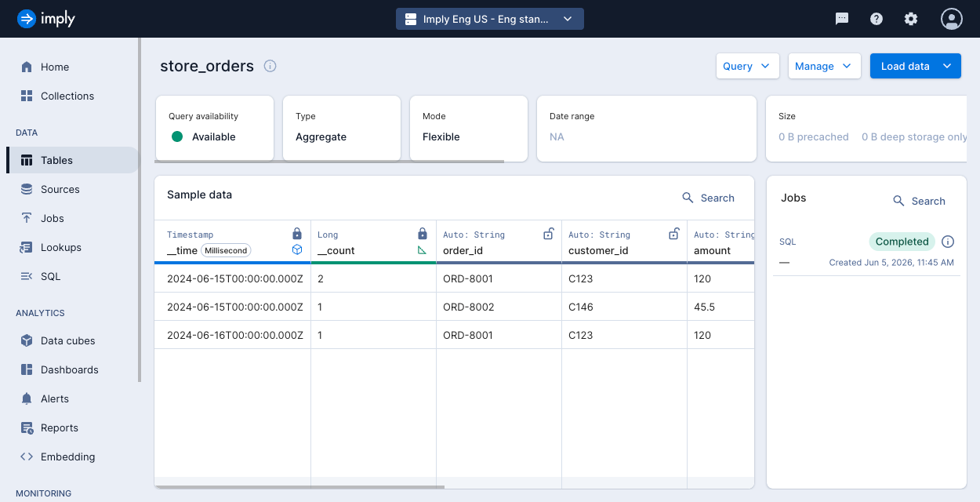Click the cube dimension icon on __time
This screenshot has height=502, width=980.
297,250
